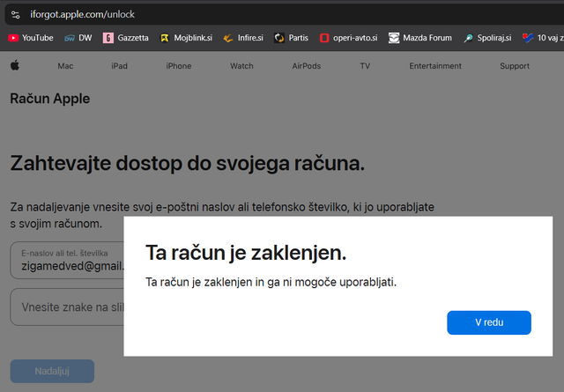
Task: Confirm the dialog with 'V redu' button
Action: (x=489, y=322)
